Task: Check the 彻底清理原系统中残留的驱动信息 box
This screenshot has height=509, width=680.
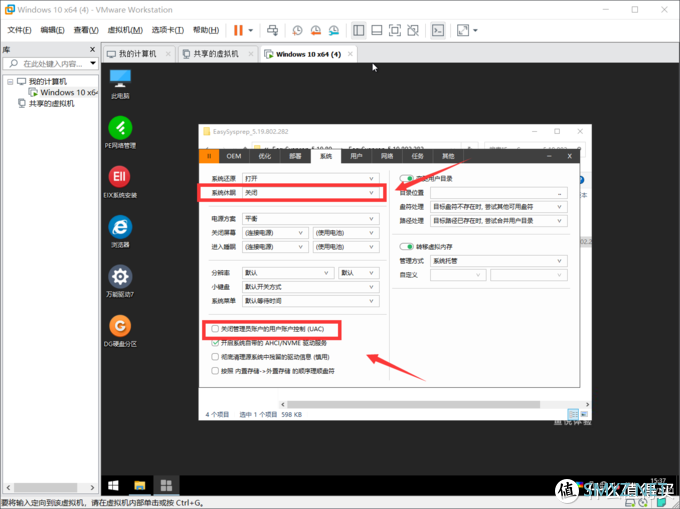Action: point(215,357)
